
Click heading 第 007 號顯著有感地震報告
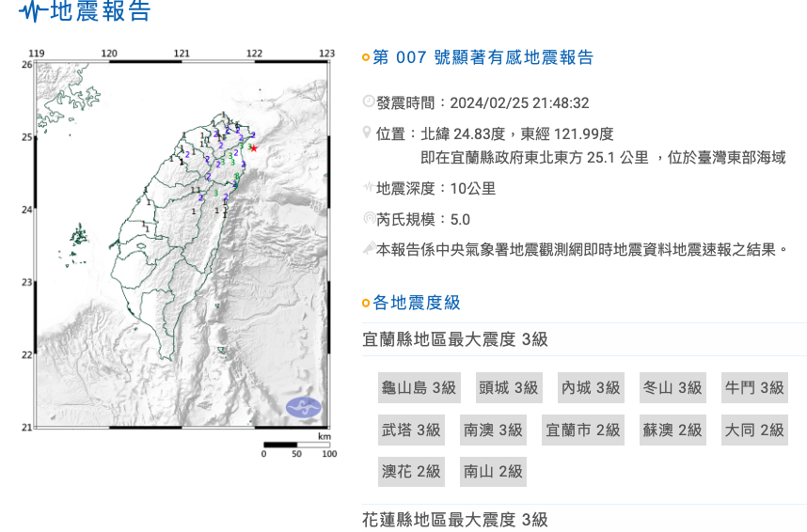pos(483,57)
